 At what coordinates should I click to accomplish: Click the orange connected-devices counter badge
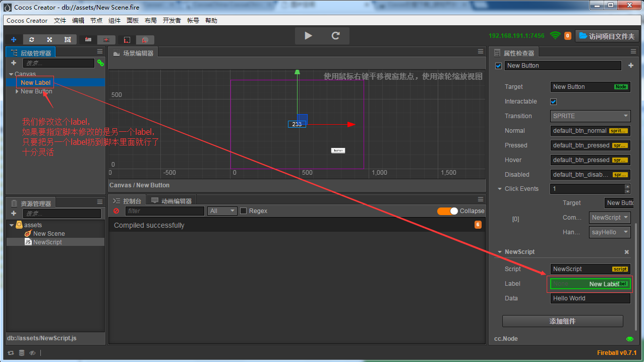[x=568, y=36]
